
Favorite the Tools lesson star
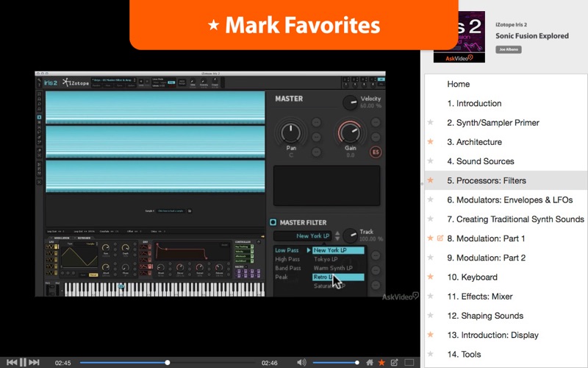[x=431, y=354]
